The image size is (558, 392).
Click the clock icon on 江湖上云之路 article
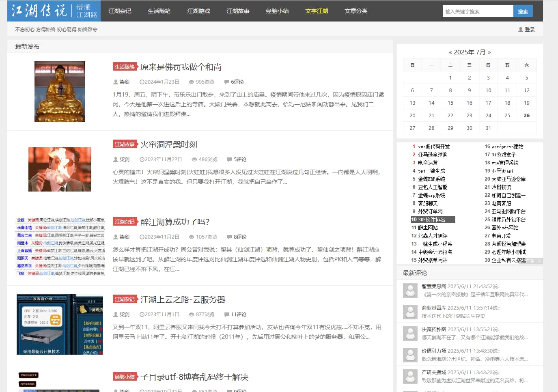[142, 314]
